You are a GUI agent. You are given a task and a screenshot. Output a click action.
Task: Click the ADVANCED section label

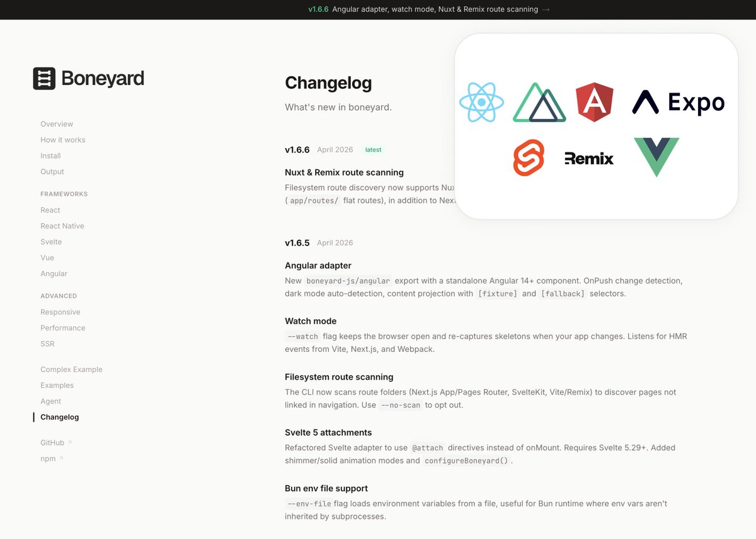pos(59,296)
